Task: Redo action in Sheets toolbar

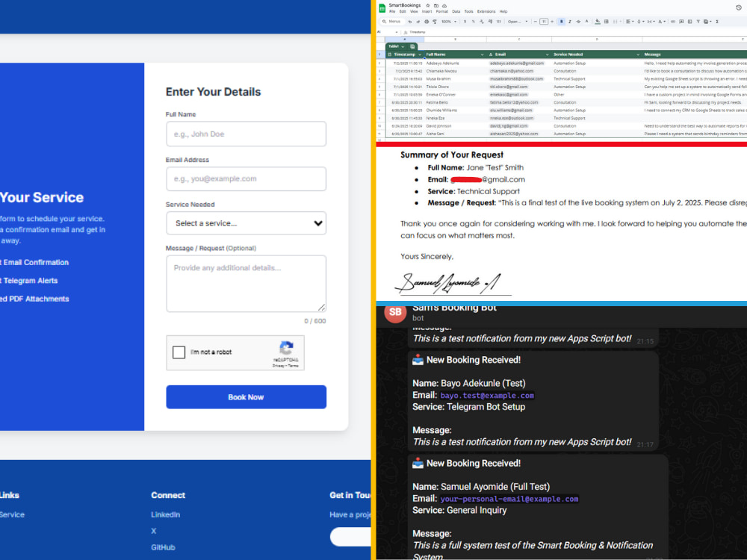Action: (418, 22)
